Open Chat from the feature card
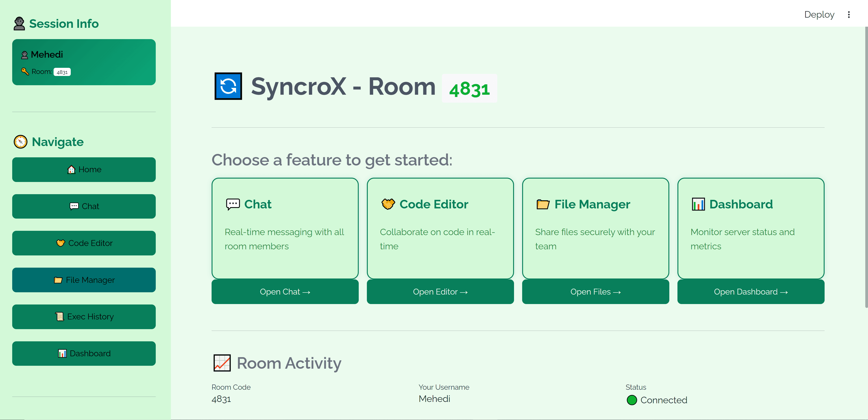The width and height of the screenshot is (868, 420). 285,291
